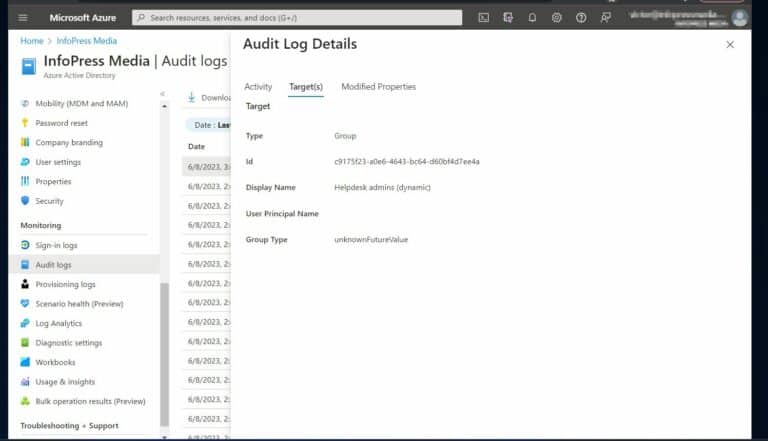Open Properties menu item
This screenshot has height=441, width=768.
[53, 182]
